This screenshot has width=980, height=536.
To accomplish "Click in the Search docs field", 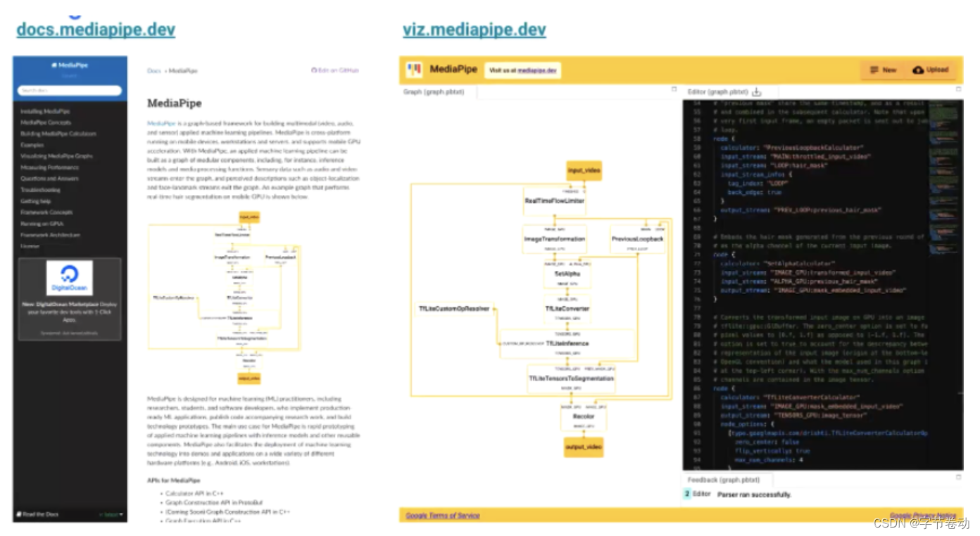I will 70,91.
